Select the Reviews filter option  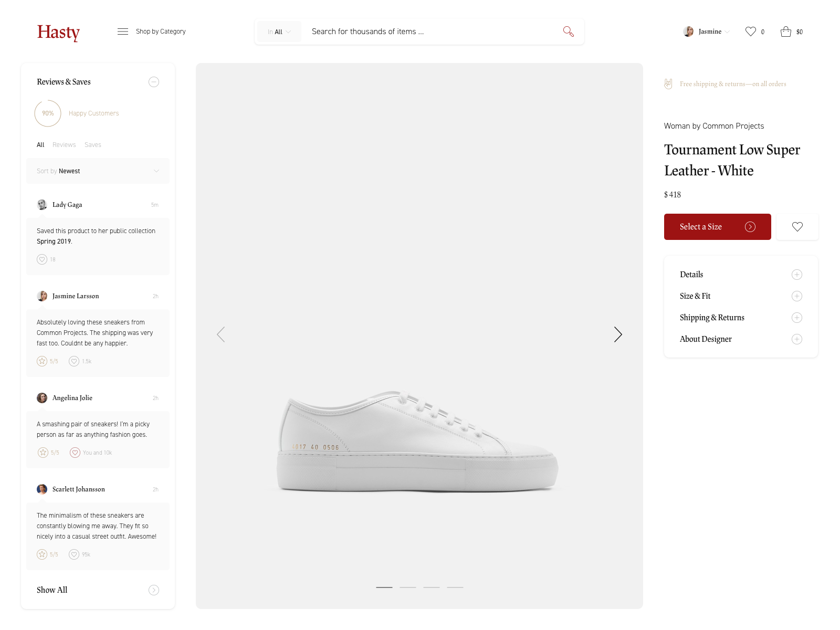64,144
